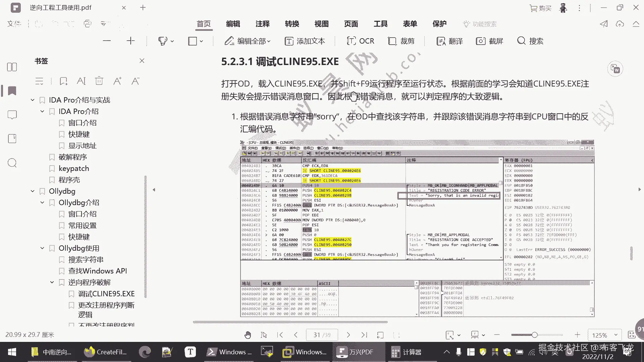Image resolution: width=644 pixels, height=362 pixels.
Task: Open bookmark 更改注册程序判断逻辑
Action: (106, 305)
